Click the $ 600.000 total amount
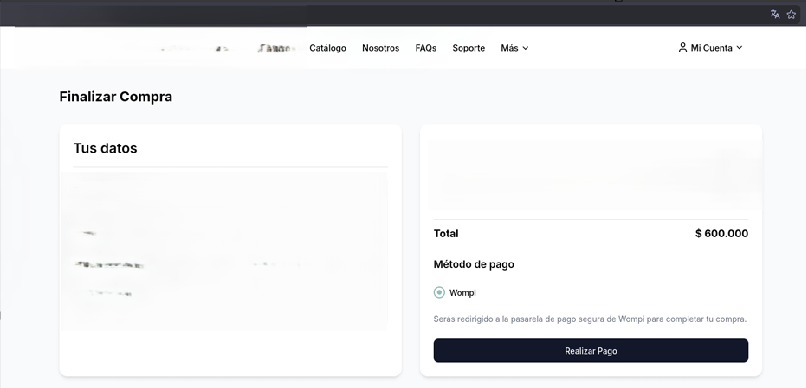This screenshot has height=388, width=806. (721, 233)
